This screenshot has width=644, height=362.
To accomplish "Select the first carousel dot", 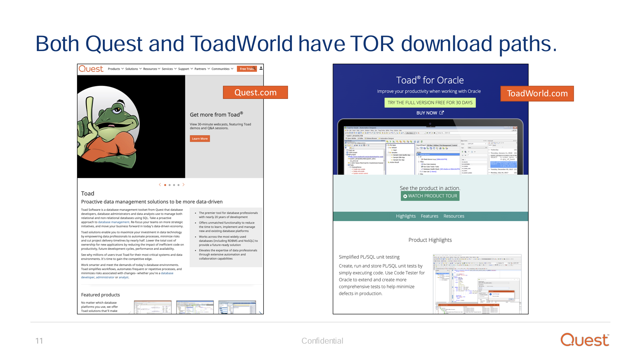I will tap(165, 185).
